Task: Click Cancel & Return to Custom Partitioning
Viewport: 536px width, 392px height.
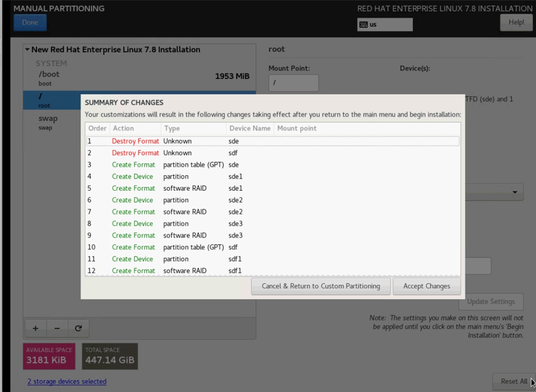Action: [320, 286]
